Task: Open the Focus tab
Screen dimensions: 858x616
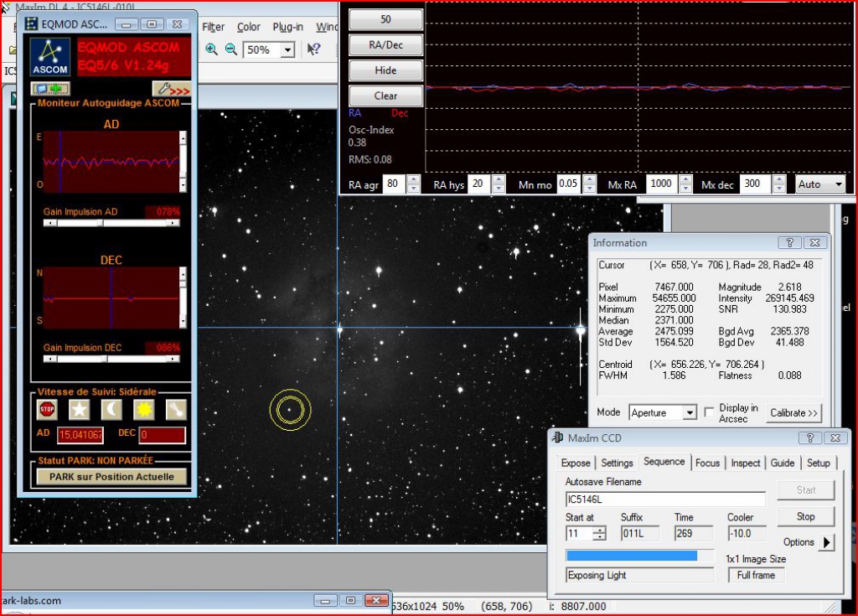Action: (x=707, y=463)
